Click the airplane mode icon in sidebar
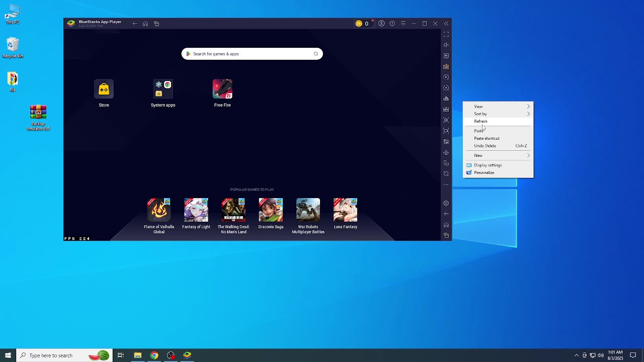644x362 pixels. (446, 152)
